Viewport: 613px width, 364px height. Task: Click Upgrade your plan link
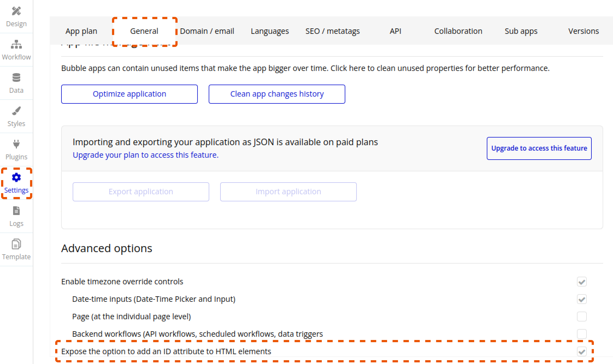coord(145,155)
